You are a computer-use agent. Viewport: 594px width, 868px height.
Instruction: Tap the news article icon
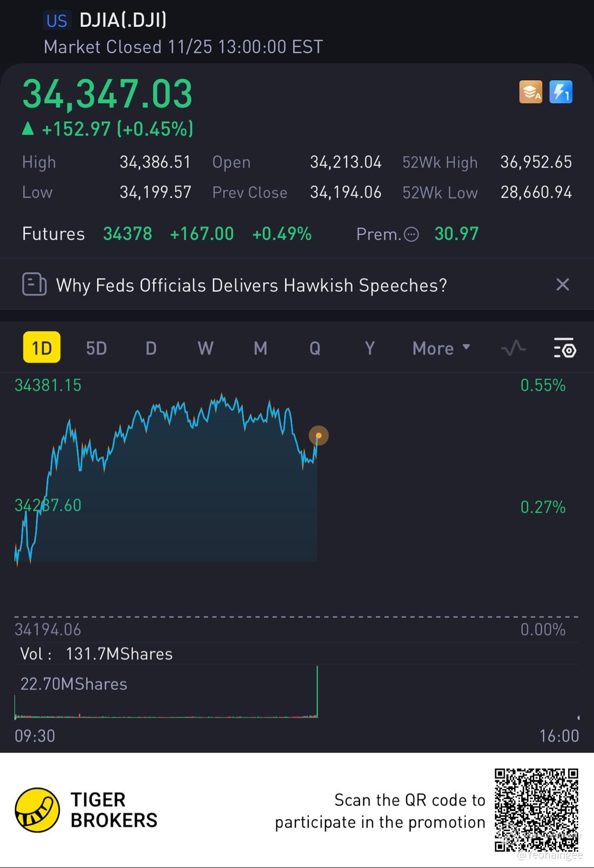(x=34, y=285)
